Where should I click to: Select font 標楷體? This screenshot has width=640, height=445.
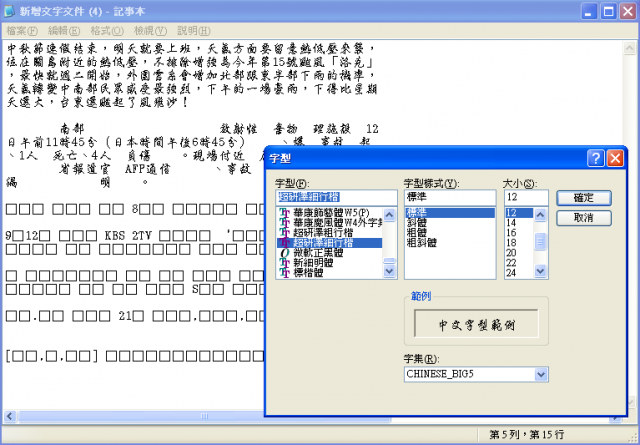tap(308, 272)
